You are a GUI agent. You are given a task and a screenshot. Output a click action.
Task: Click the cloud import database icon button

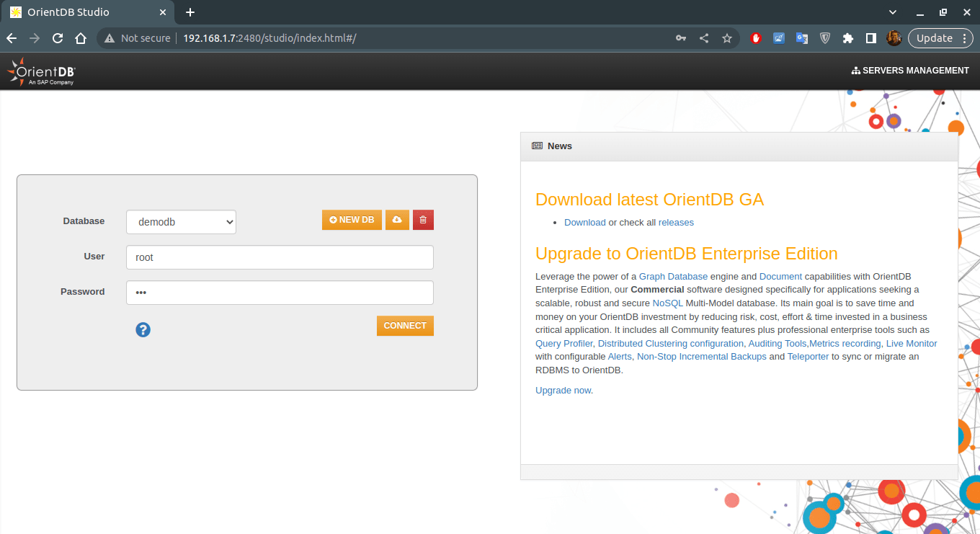click(397, 220)
